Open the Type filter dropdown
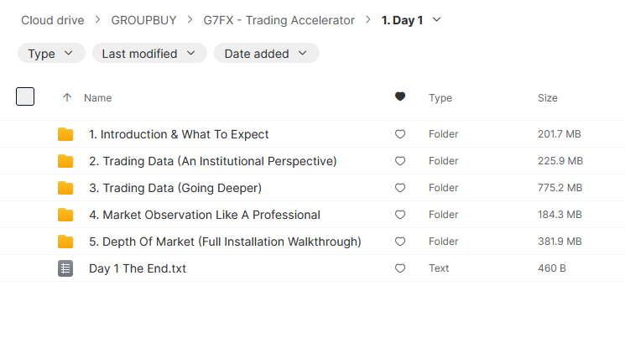625x364 pixels. coord(51,54)
